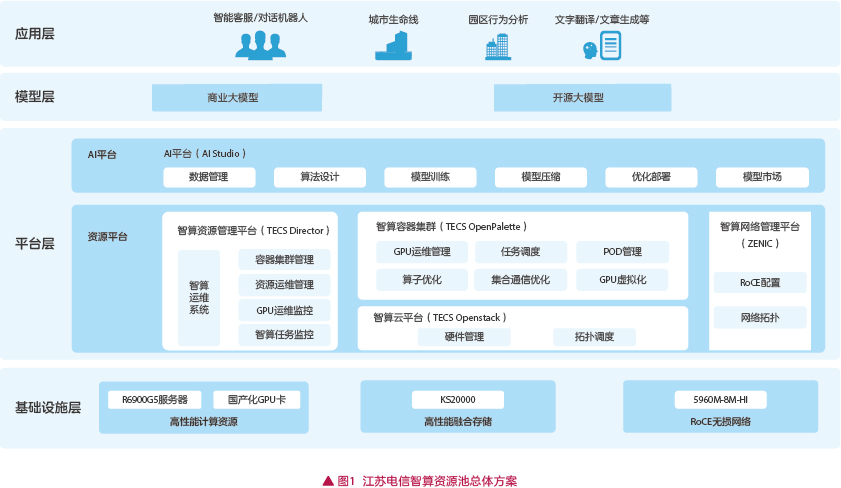Click the 文字翻译/文章生成等 label
Viewport: 841px width, 488px height.
point(602,20)
